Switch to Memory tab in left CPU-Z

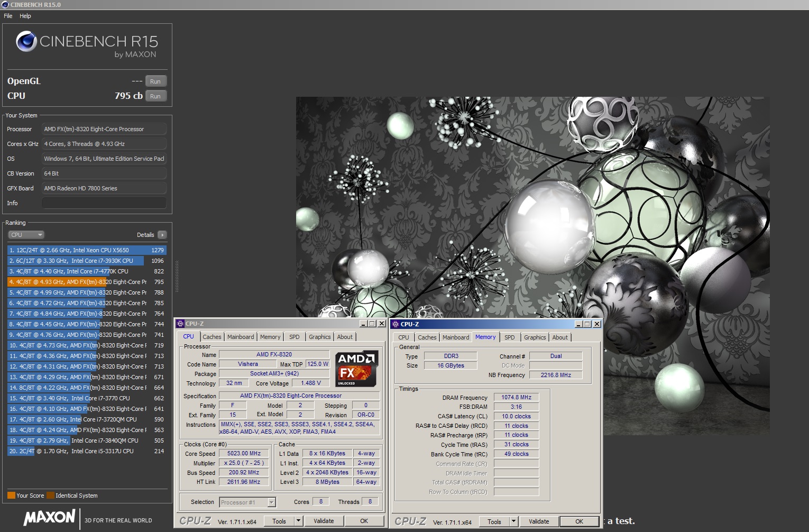point(270,337)
